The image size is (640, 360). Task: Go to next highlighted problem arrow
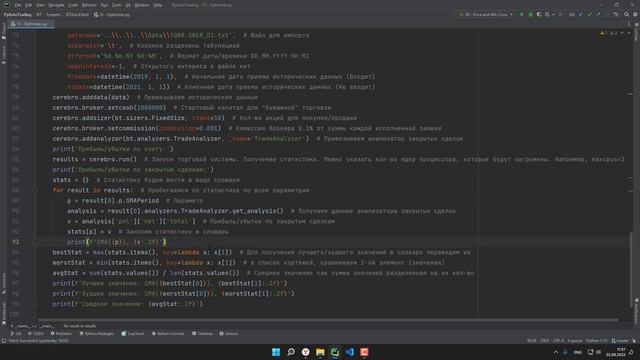pyautogui.click(x=629, y=33)
